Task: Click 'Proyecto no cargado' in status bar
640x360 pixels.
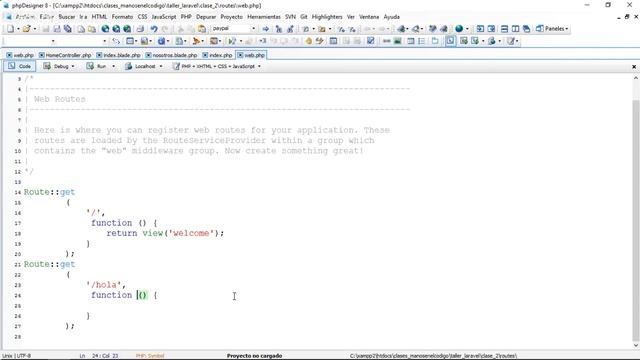Action: pos(254,356)
